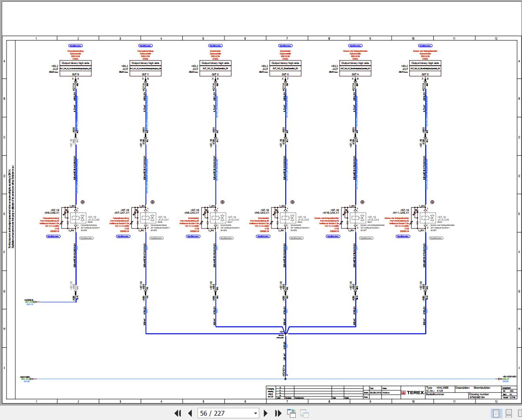Click the go-to-previous-view icon
Viewport: 522px width, 420px height.
pos(291,413)
